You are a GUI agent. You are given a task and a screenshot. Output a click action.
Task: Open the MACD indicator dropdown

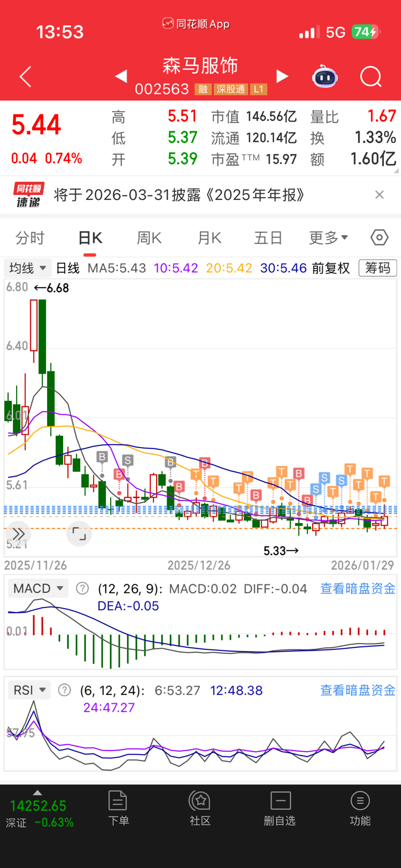tap(38, 588)
